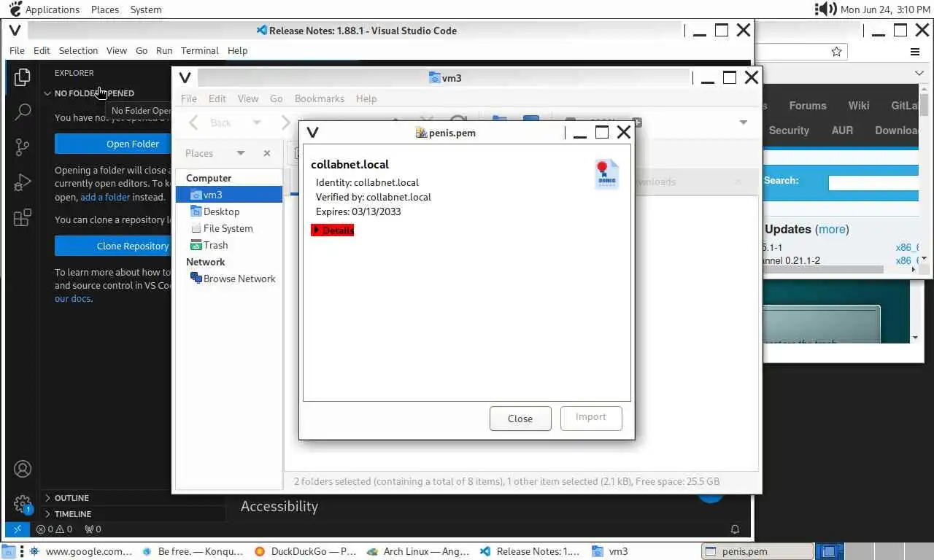934x560 pixels.
Task: Click the show desktop icon in the bottom panel
Action: tap(10, 551)
